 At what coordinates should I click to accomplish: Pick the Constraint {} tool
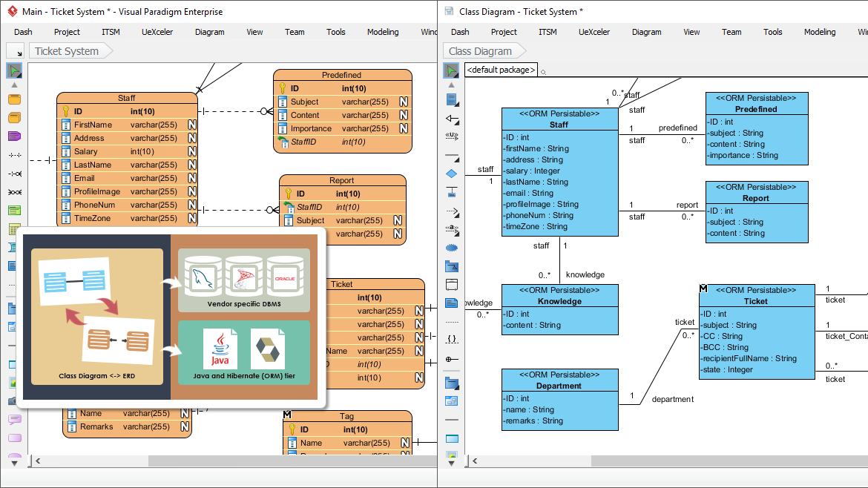[x=452, y=339]
